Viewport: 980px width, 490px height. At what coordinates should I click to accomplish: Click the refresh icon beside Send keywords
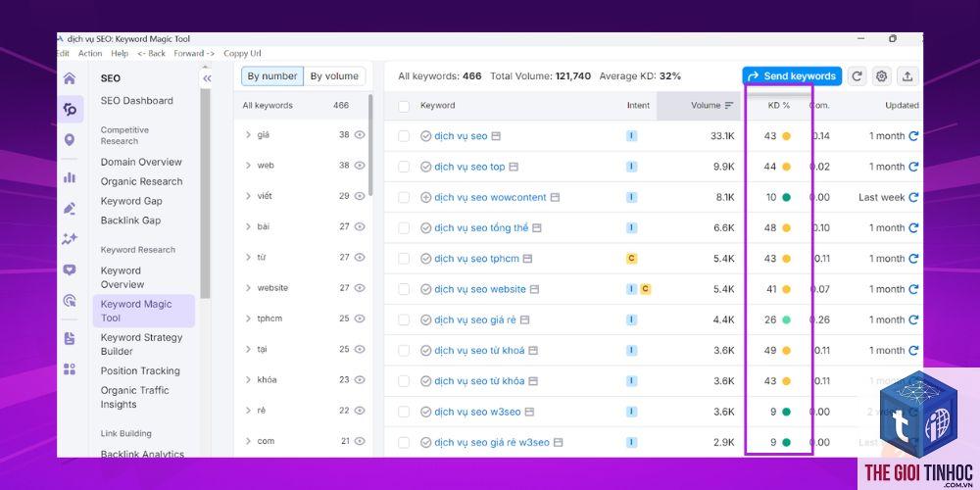[857, 76]
